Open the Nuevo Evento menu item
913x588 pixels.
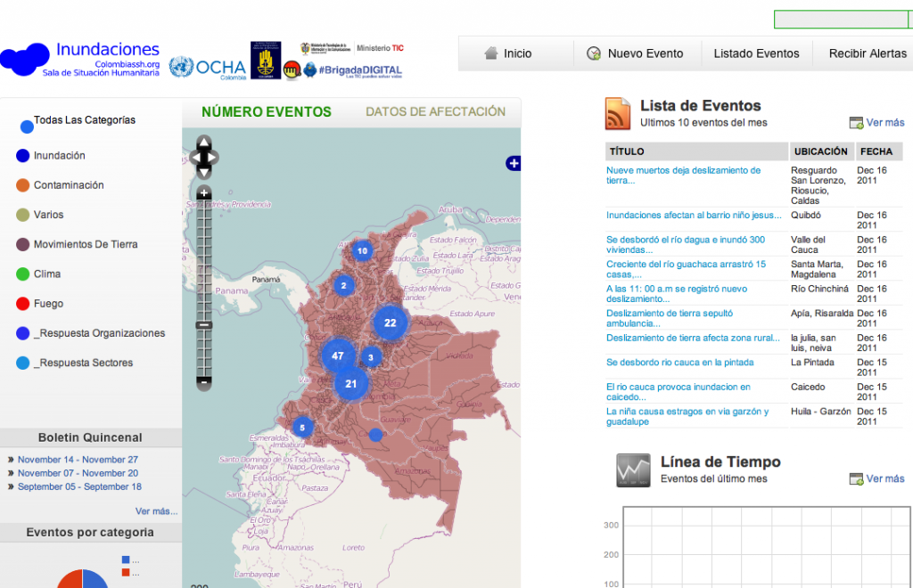tap(636, 53)
